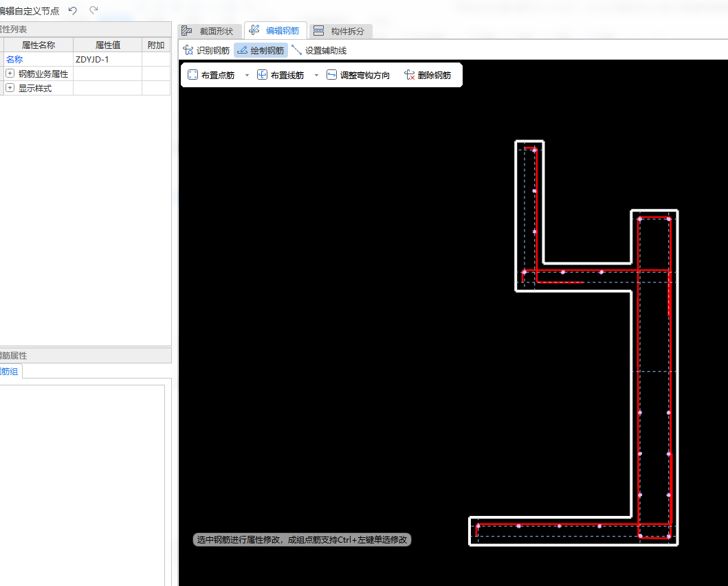Click the 布置点筋 dotted-square icon

(x=192, y=75)
